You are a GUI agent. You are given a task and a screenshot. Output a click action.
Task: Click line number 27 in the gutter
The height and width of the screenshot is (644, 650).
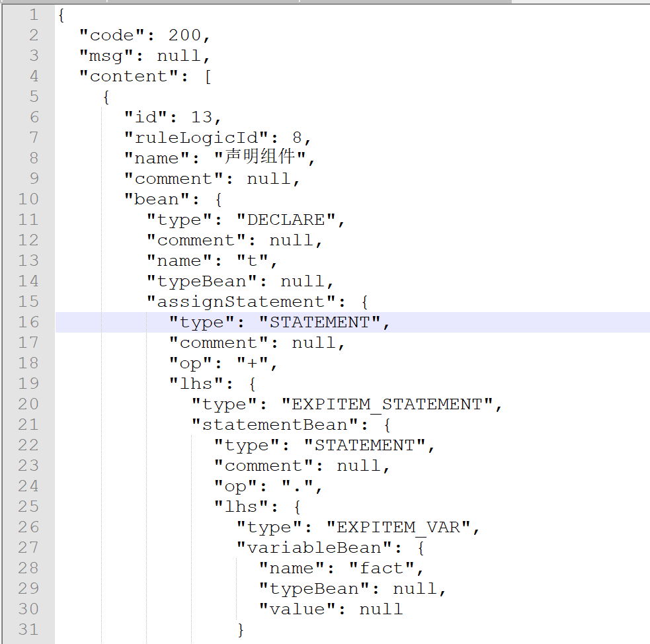coord(28,547)
